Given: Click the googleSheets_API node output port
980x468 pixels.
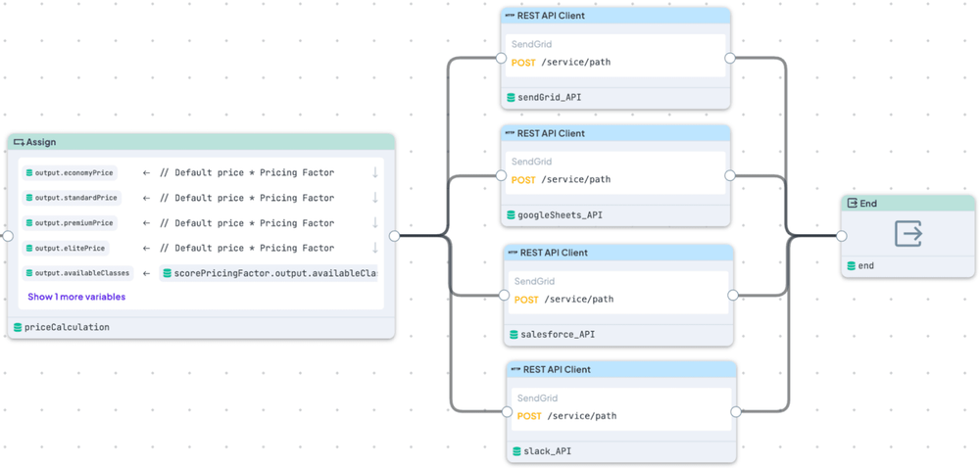Looking at the screenshot, I should tap(729, 175).
